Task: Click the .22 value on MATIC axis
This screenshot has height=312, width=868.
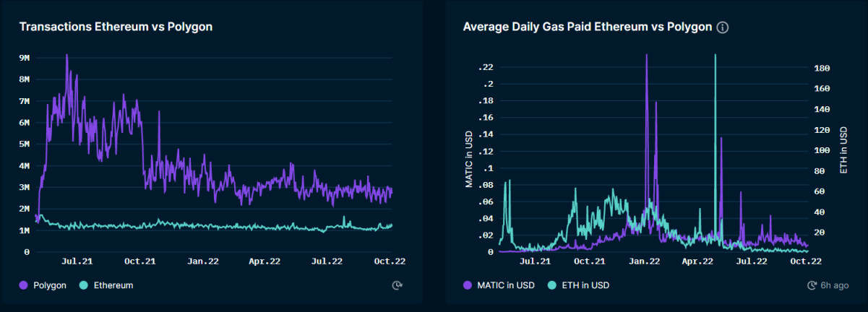Action: tap(485, 67)
